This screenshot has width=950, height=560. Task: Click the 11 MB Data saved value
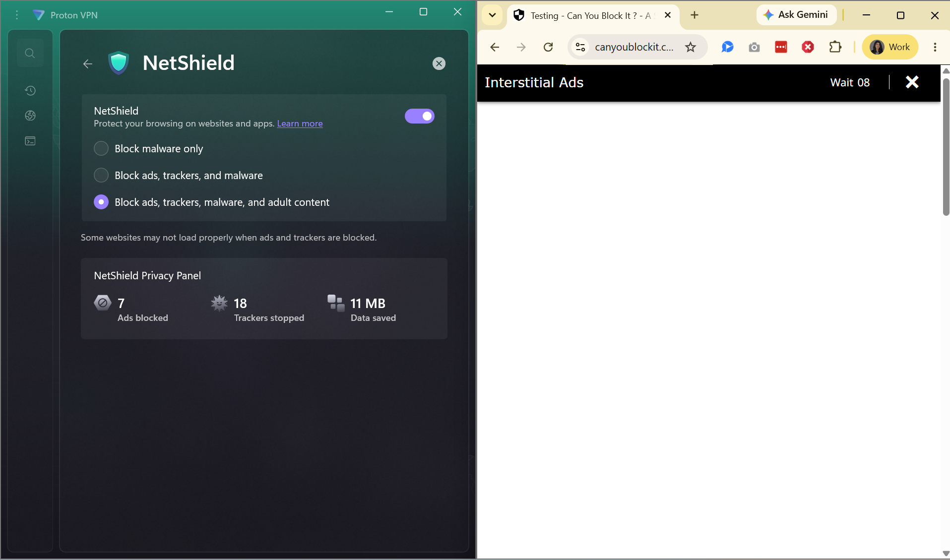[x=368, y=303]
